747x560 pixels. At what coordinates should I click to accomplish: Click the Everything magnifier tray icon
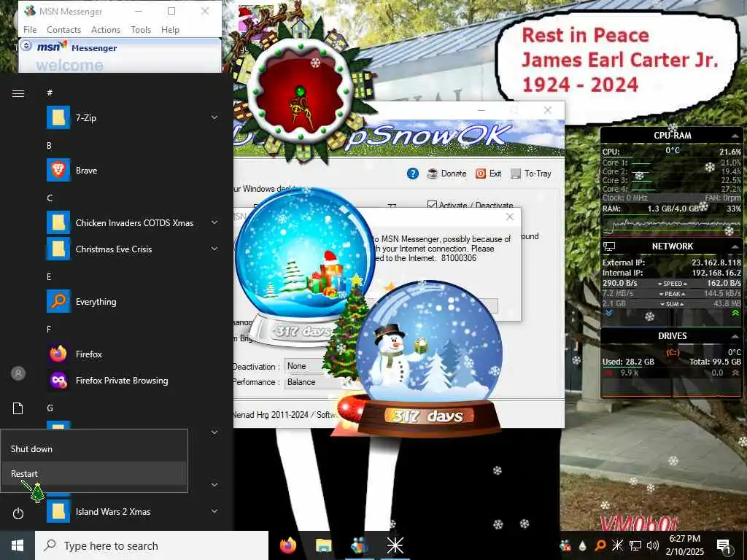(x=600, y=545)
